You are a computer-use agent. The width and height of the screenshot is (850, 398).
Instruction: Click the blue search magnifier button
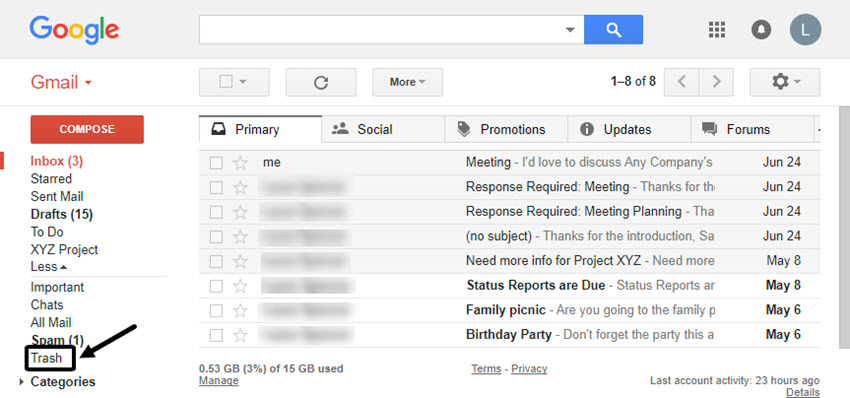613,29
